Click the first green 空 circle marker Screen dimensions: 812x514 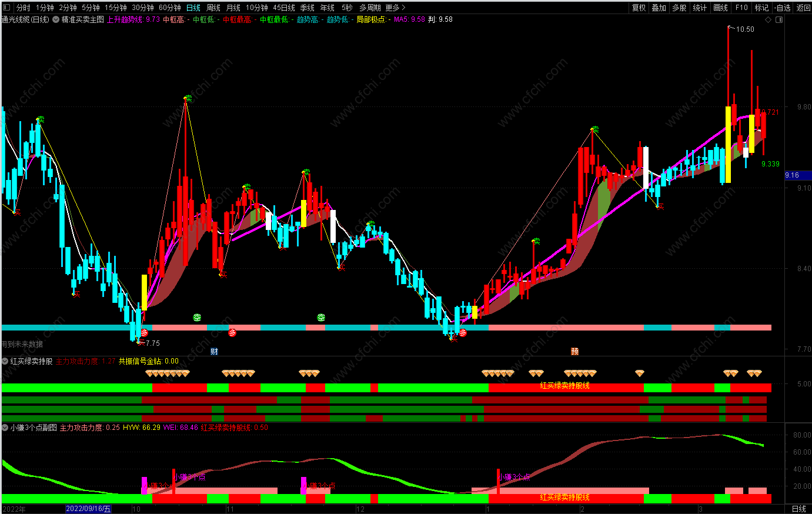(x=197, y=318)
